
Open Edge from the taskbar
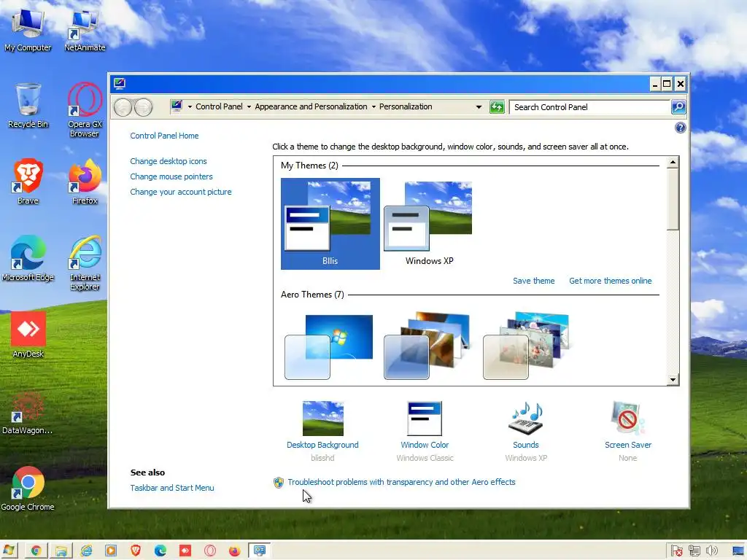(x=160, y=551)
